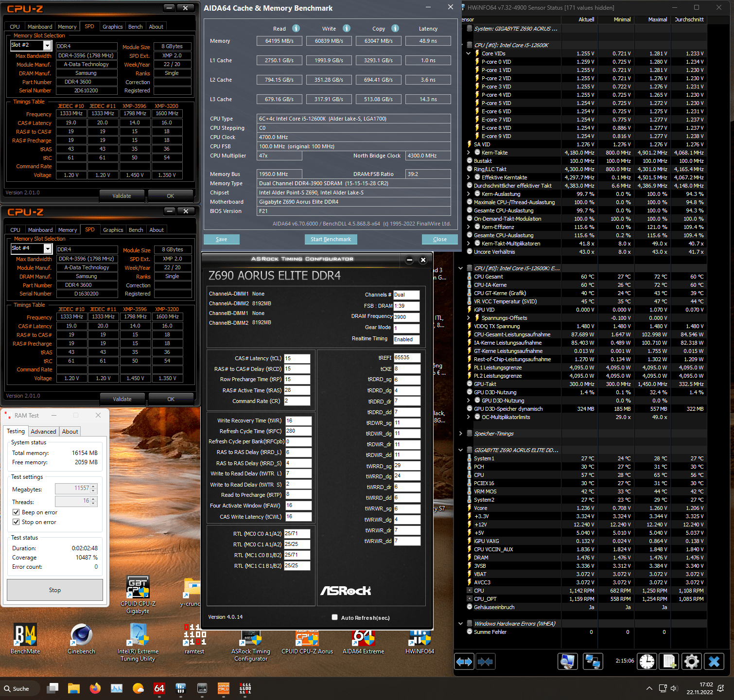Select AIDA64 Extreme desktop shortcut
Image resolution: width=734 pixels, height=700 pixels.
pos(363,643)
